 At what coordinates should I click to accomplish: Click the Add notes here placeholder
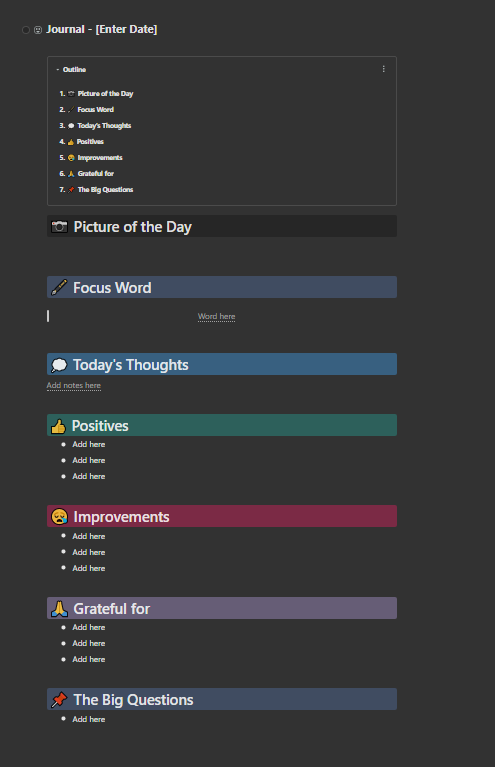tap(74, 385)
